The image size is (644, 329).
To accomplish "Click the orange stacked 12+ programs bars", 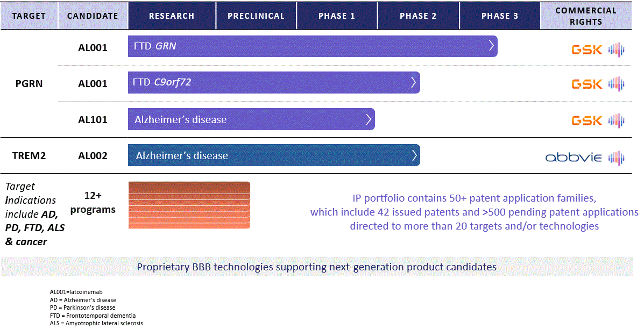I will pyautogui.click(x=189, y=205).
